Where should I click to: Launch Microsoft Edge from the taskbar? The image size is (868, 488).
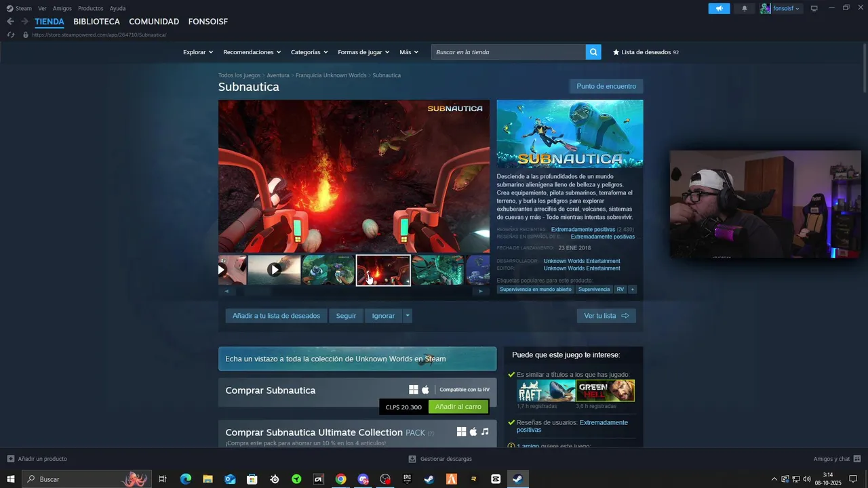coord(185,479)
